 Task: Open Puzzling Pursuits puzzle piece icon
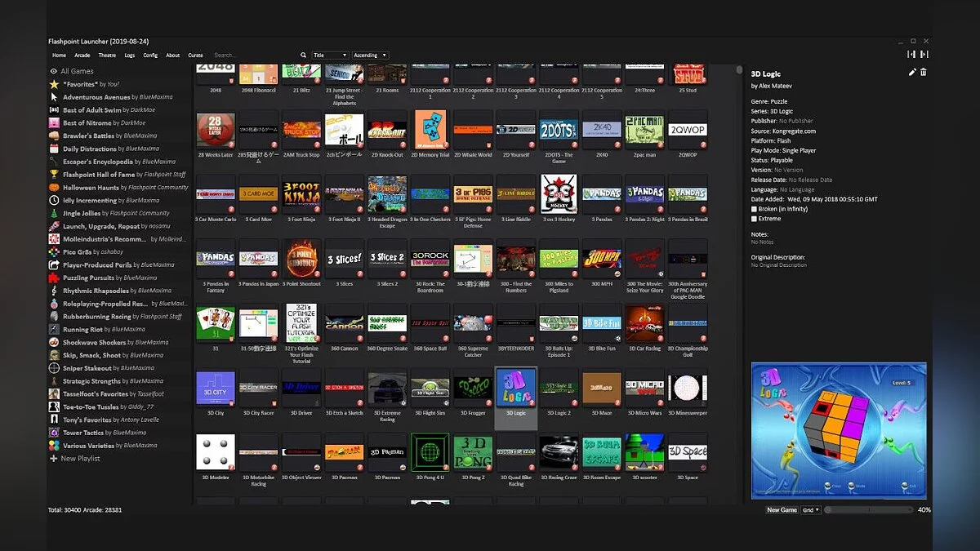54,278
